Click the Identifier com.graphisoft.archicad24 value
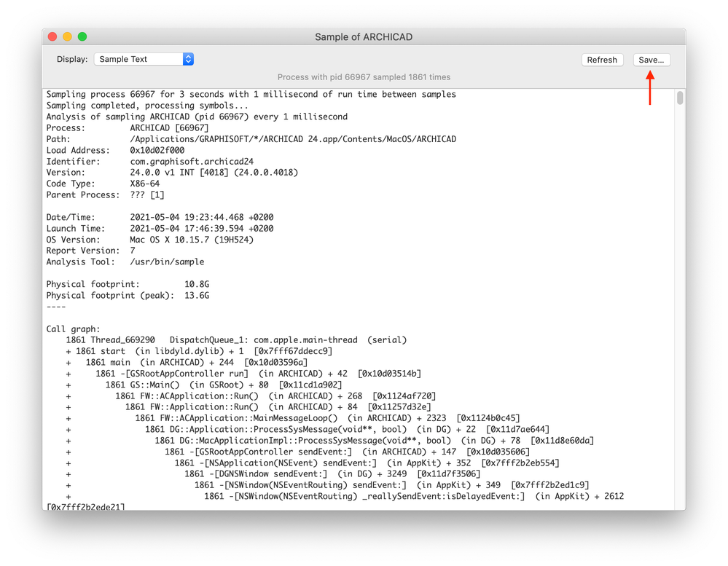This screenshot has width=728, height=566. coord(192,162)
